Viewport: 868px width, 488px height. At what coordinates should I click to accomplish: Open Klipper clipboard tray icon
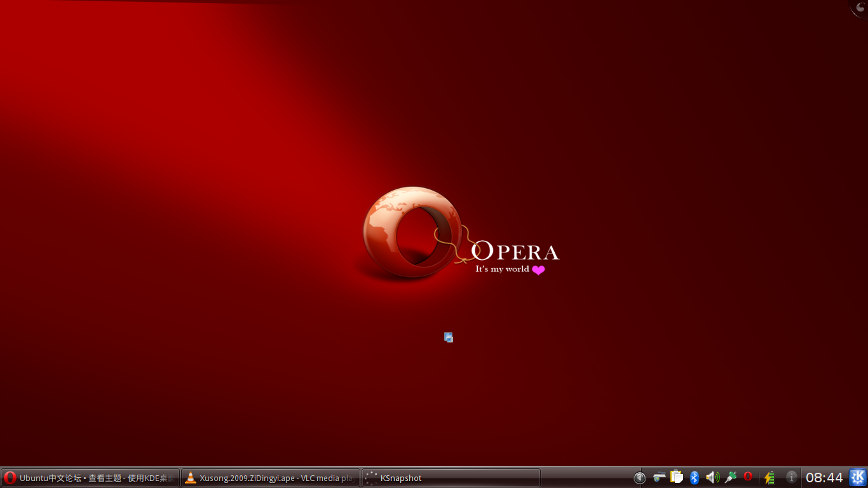[x=677, y=477]
